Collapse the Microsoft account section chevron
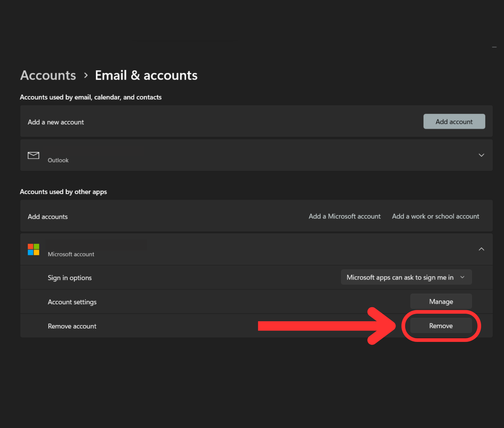 pos(481,249)
